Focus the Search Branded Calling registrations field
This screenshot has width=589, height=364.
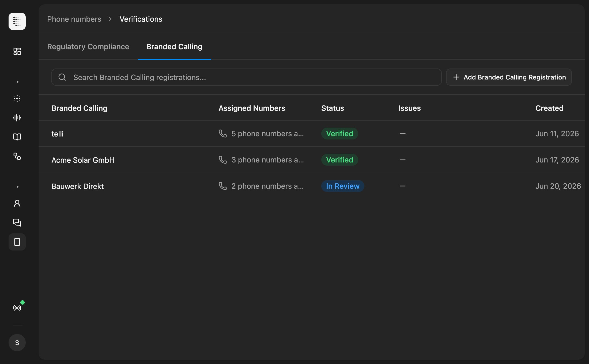pos(246,77)
